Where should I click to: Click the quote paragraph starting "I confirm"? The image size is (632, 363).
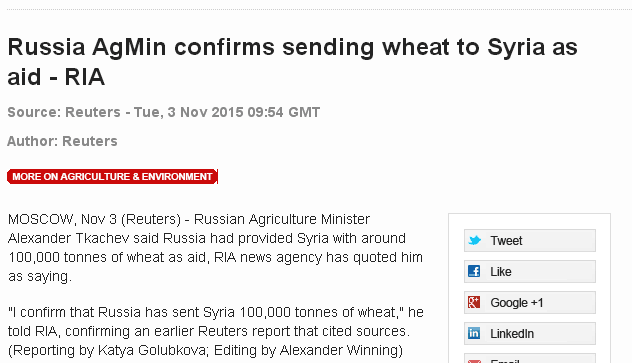coord(216,322)
